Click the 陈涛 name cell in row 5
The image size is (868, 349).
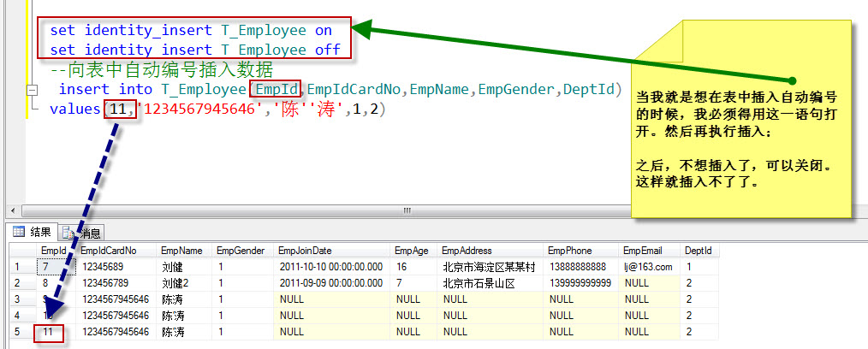[x=184, y=332]
